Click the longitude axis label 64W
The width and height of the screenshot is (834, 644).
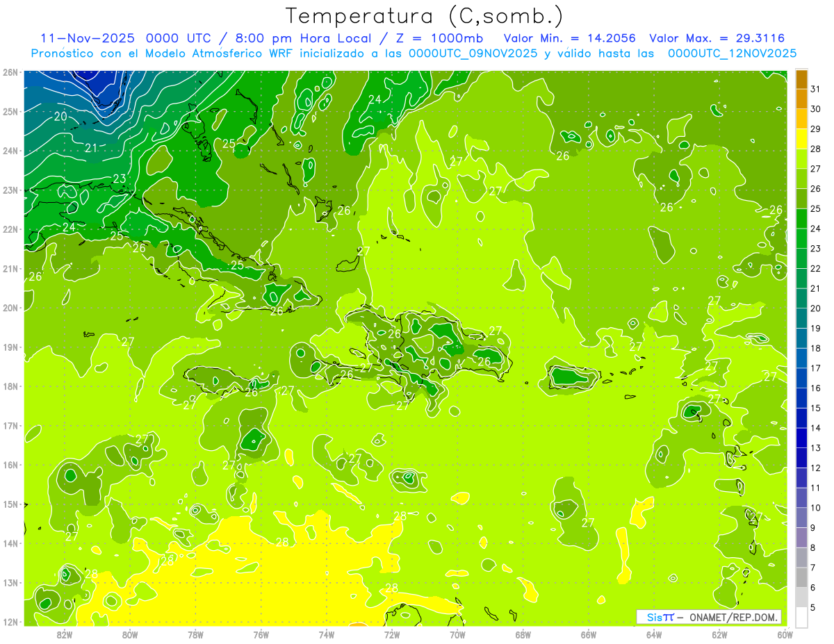click(x=654, y=634)
